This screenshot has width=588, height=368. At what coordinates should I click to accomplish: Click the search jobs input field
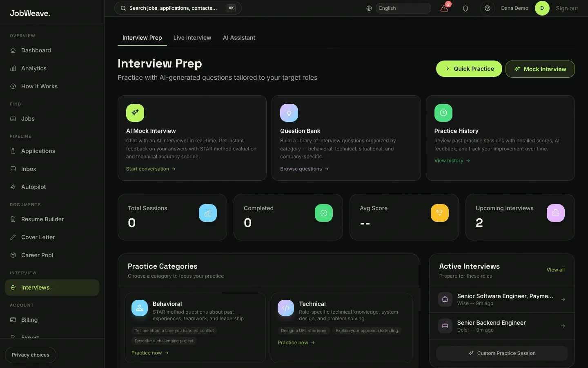178,8
